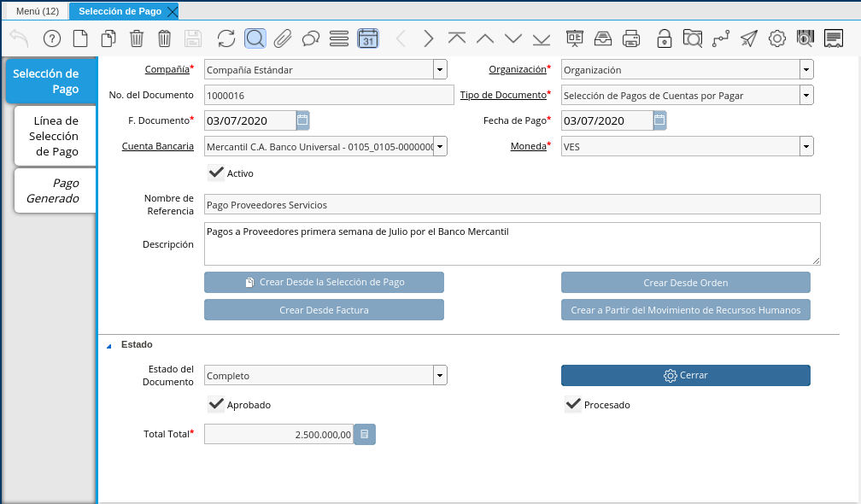Click the Refresh arrows icon
The image size is (861, 504).
pyautogui.click(x=226, y=38)
